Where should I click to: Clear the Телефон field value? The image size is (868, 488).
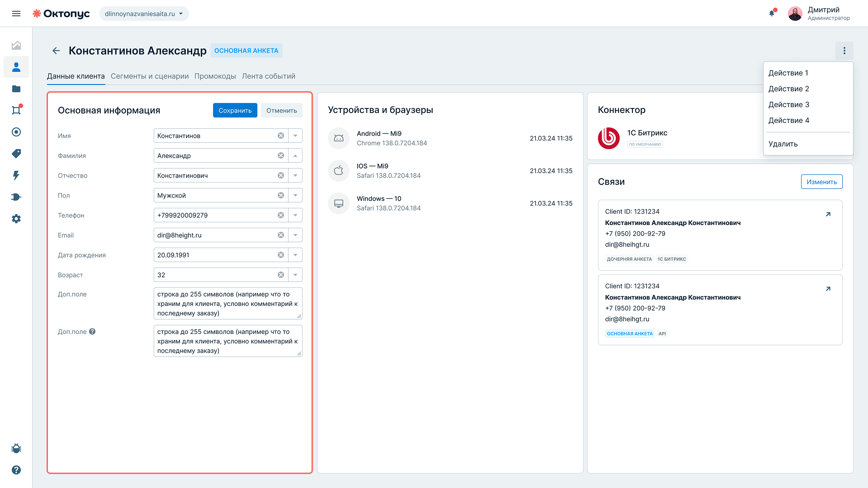click(x=281, y=215)
